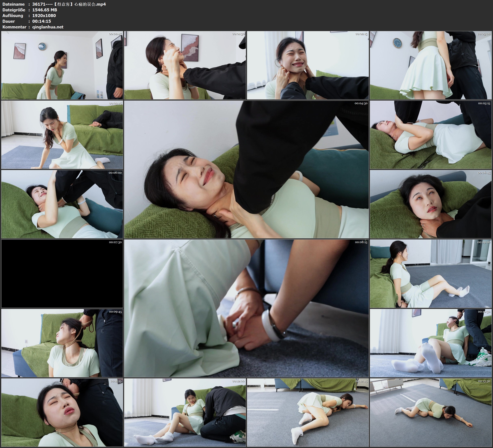Select the black frame at 00:07:30

(62, 273)
